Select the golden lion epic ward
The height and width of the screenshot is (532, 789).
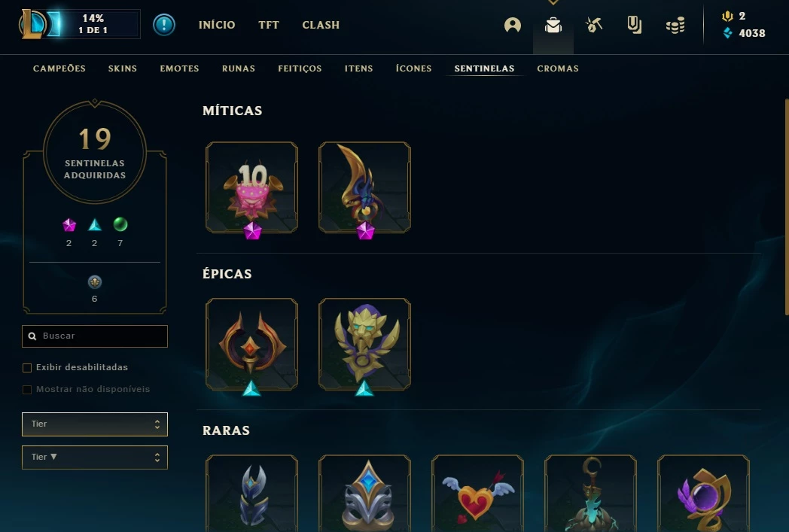coord(365,345)
